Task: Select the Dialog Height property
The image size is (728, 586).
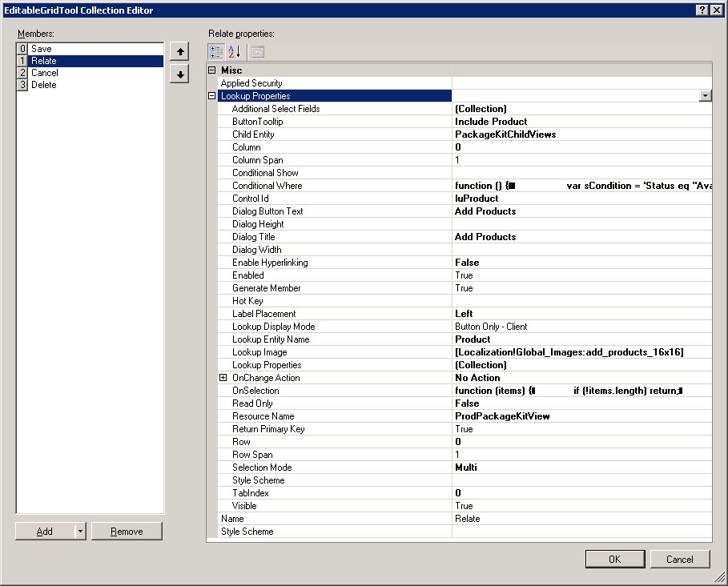Action: point(258,224)
